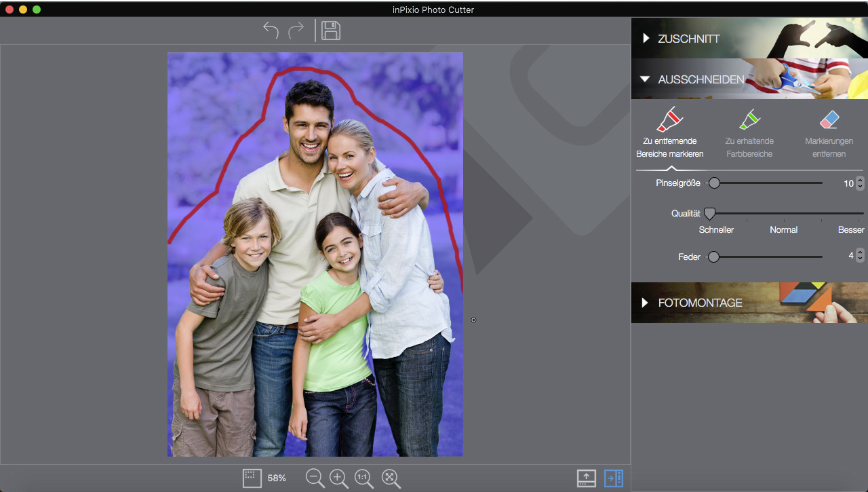Click the 'Markierungen entfernen' label
The image size is (868, 492).
tap(829, 147)
